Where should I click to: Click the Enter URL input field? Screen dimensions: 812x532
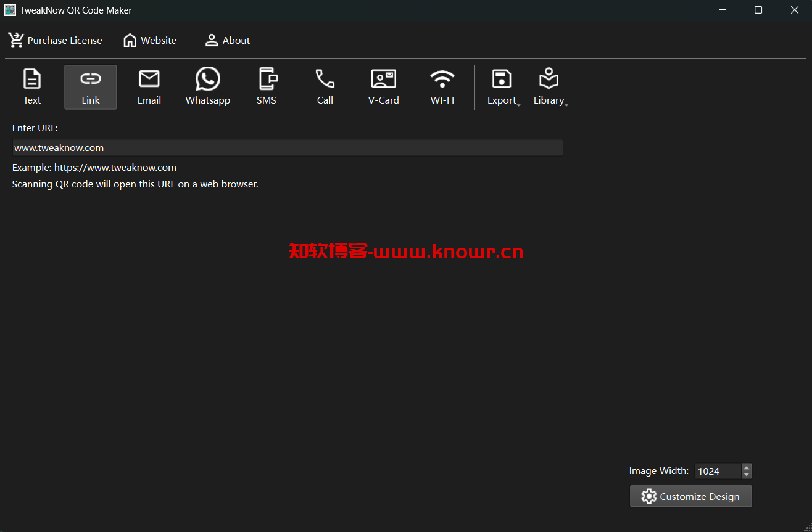click(288, 148)
